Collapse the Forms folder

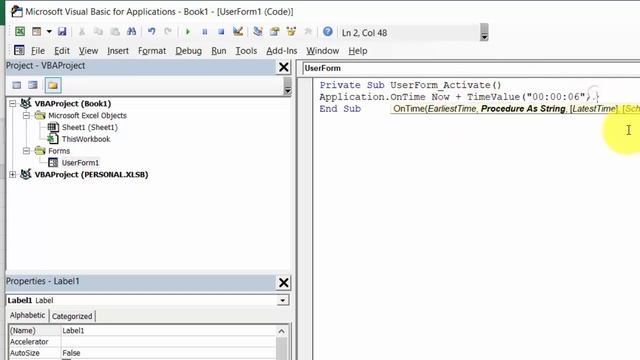pos(27,151)
